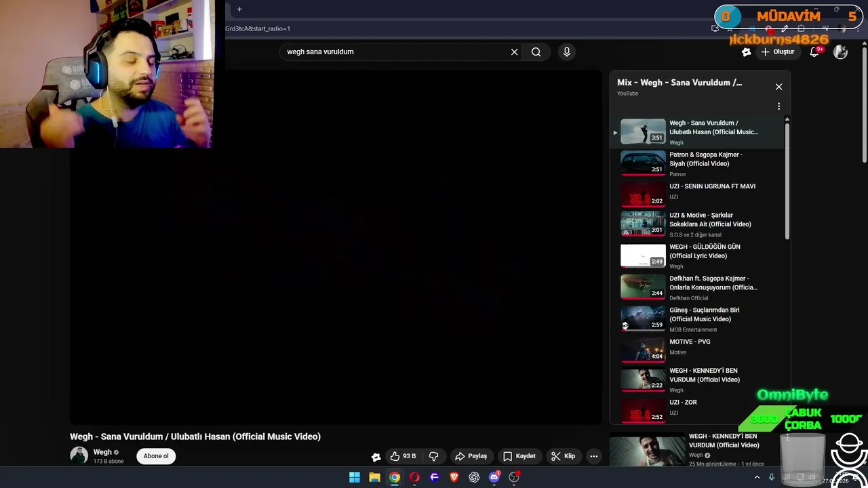
Task: Open ChatGPT app from taskbar
Action: [x=474, y=477]
